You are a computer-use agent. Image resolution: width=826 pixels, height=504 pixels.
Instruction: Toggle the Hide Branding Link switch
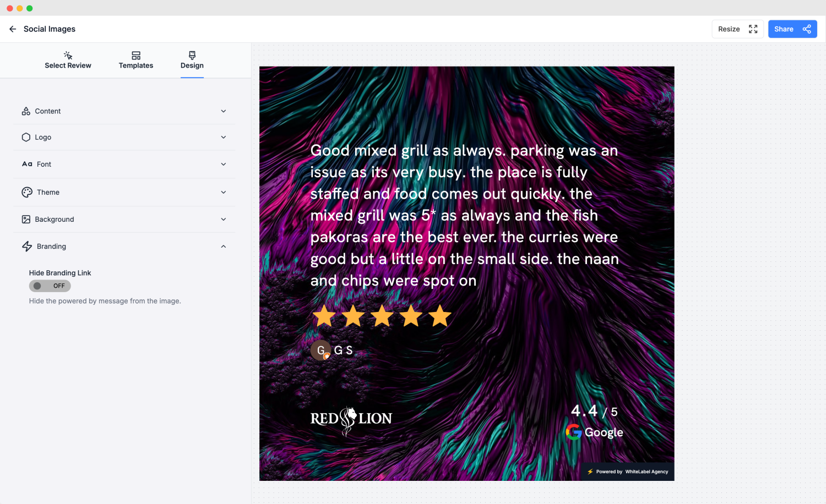click(x=50, y=286)
